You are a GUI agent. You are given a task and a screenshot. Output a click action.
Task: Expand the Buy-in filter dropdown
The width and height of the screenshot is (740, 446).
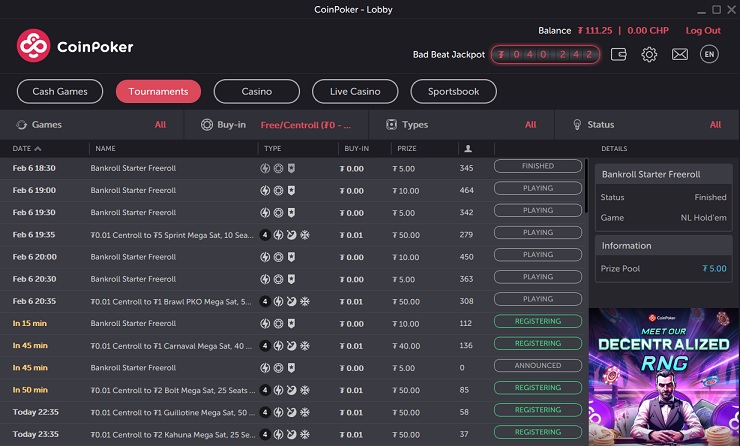point(276,125)
